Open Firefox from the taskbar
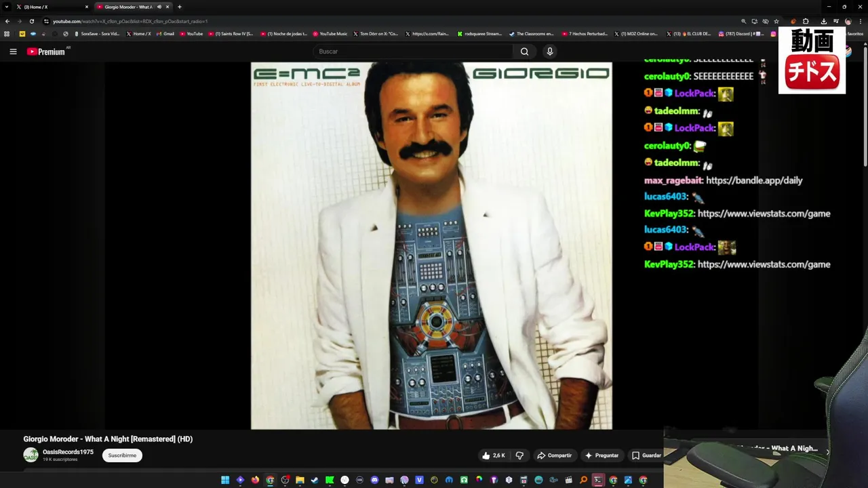 coord(255,480)
